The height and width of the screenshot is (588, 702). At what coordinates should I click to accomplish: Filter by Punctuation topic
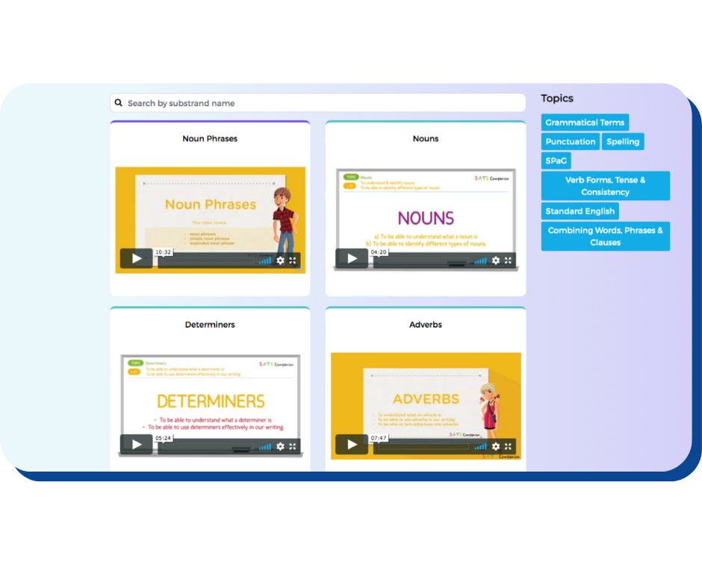570,142
